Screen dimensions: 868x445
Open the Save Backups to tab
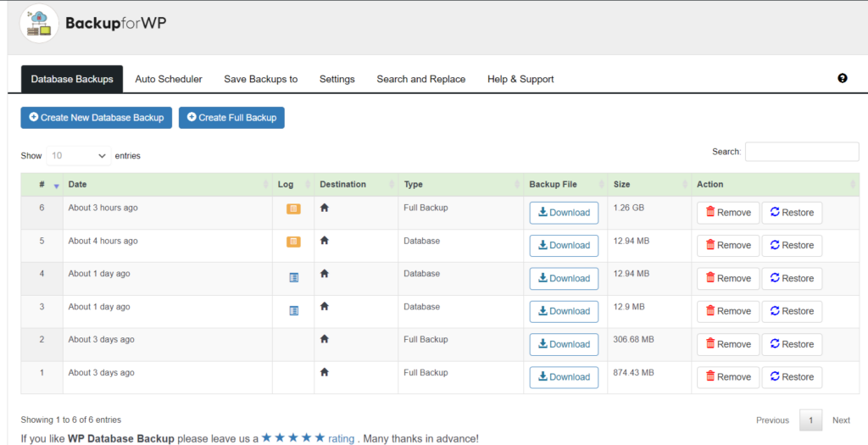pos(261,79)
